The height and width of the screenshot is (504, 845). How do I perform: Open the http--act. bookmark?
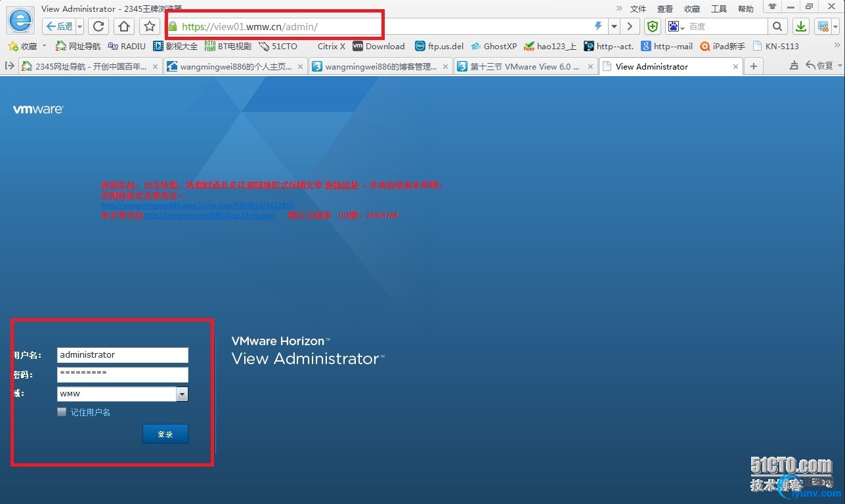609,46
